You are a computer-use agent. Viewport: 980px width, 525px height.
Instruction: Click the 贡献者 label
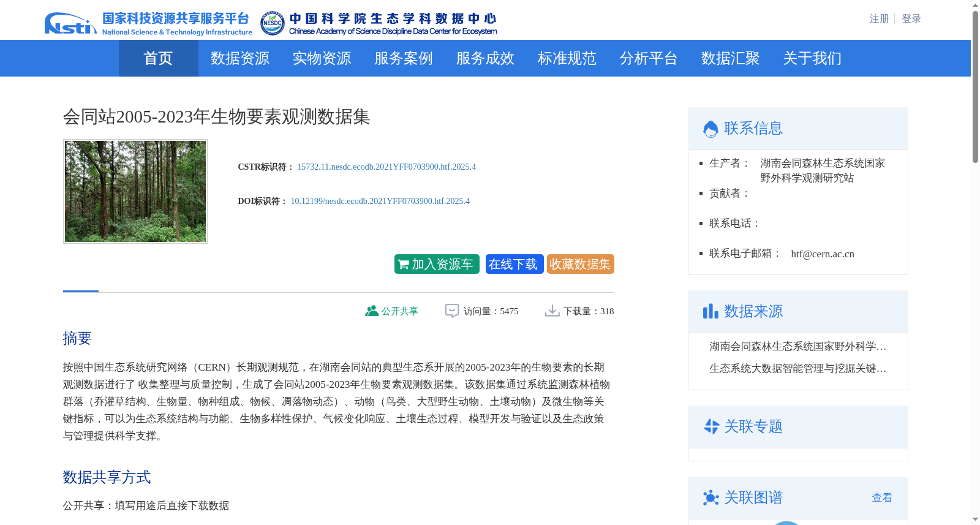(x=729, y=193)
